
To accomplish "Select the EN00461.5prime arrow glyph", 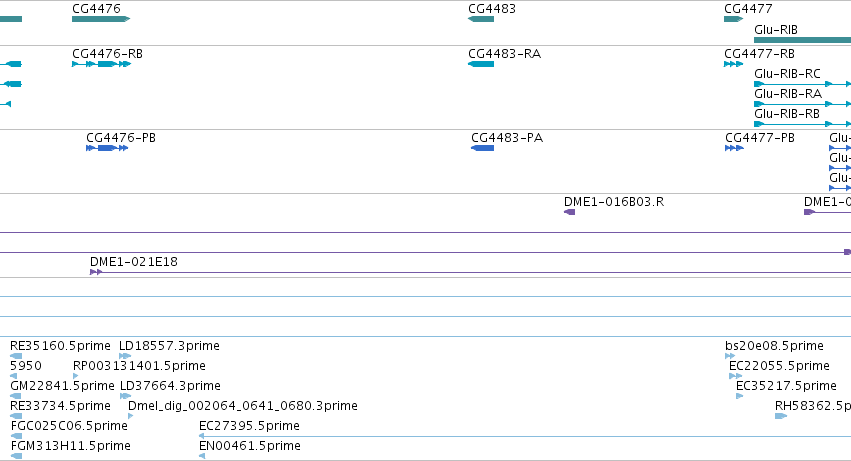I will (202, 456).
